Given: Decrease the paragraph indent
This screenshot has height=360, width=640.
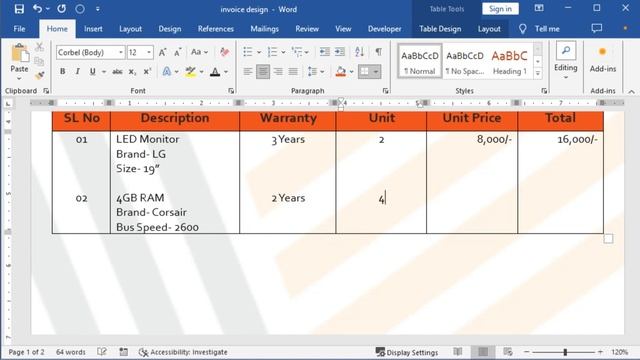Looking at the screenshot, I should coord(324,52).
